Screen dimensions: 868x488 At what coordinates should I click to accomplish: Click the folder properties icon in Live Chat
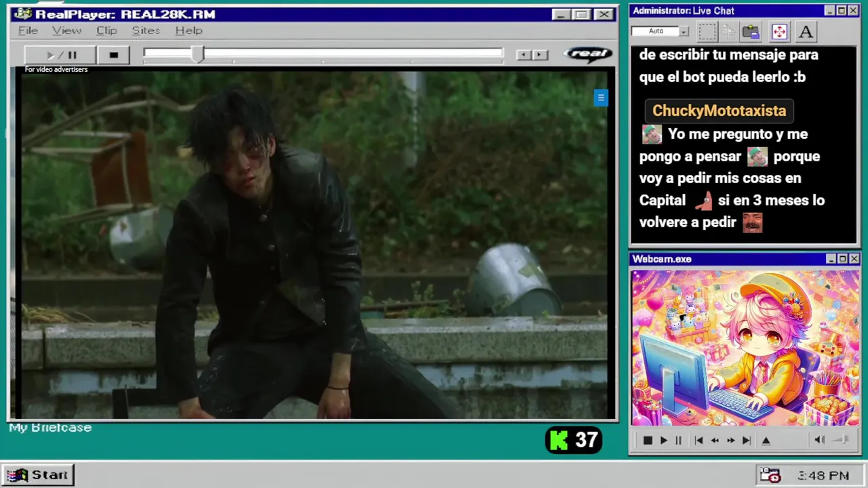click(x=751, y=31)
